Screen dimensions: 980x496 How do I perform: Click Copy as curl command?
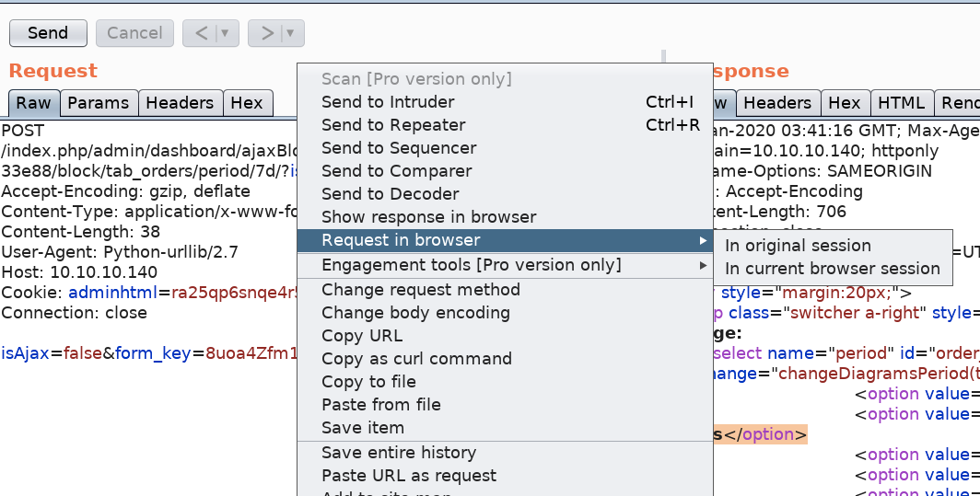tap(416, 359)
